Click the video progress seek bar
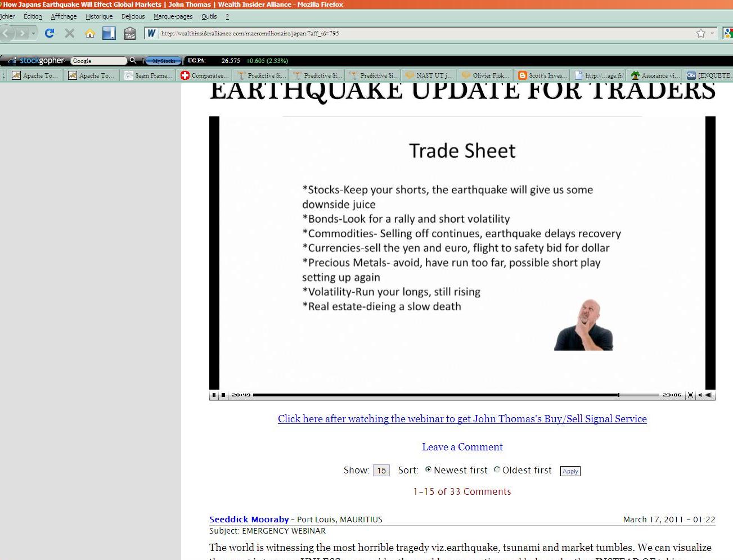This screenshot has height=560, width=733. (x=456, y=395)
